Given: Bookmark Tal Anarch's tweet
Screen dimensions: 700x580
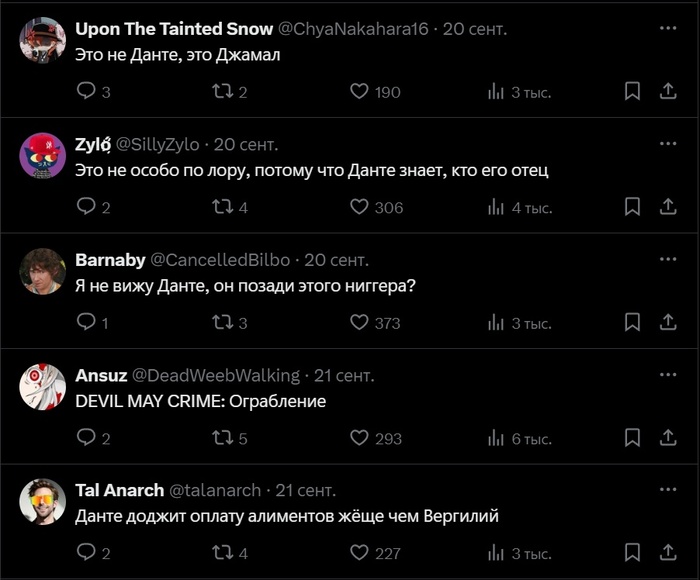Looking at the screenshot, I should coord(632,553).
